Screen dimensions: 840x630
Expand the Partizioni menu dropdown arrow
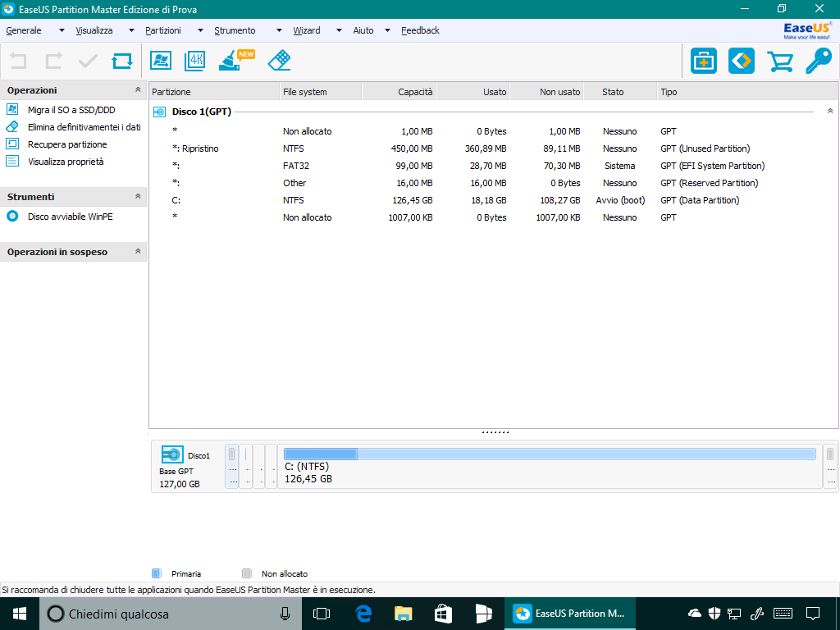200,30
